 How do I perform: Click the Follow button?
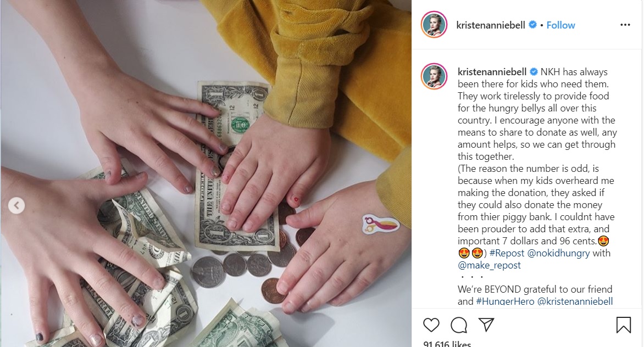click(560, 25)
